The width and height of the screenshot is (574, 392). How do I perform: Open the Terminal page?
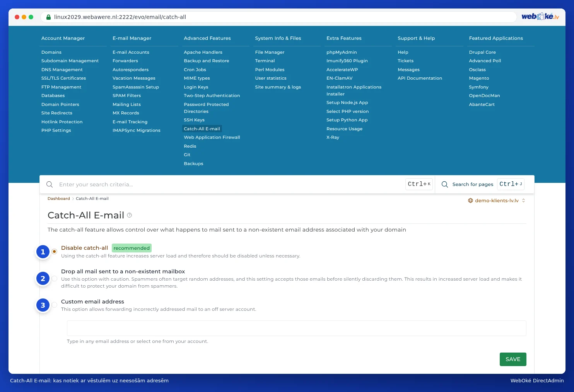coord(265,61)
